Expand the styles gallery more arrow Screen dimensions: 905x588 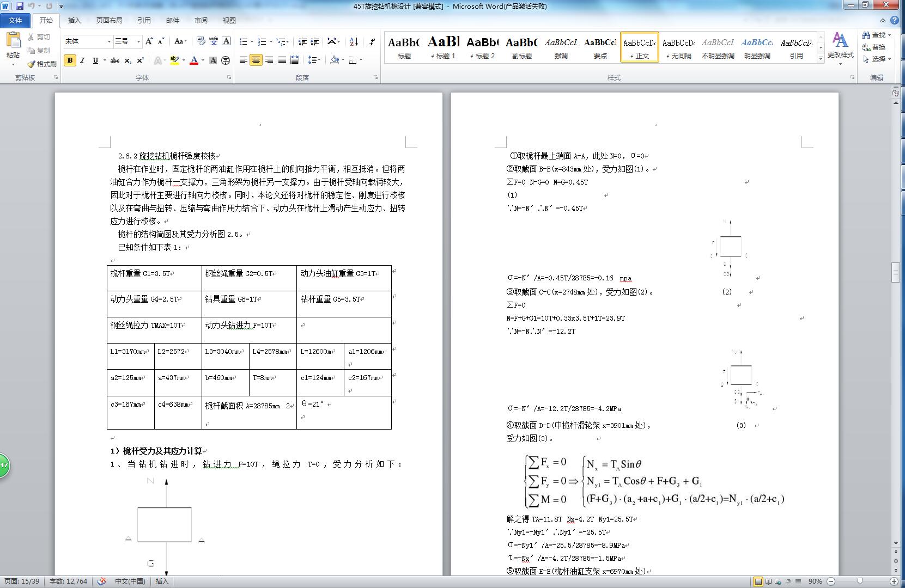pyautogui.click(x=821, y=58)
